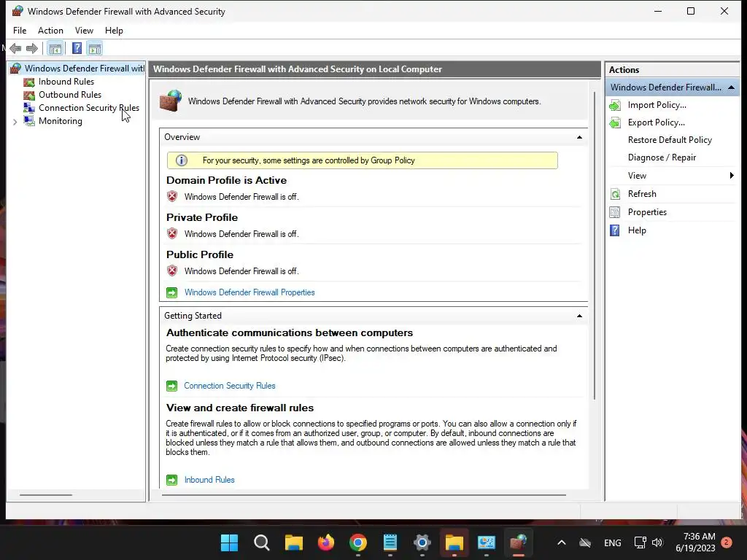Click the Help question icon in Actions
This screenshot has height=560, width=747.
[x=615, y=230]
